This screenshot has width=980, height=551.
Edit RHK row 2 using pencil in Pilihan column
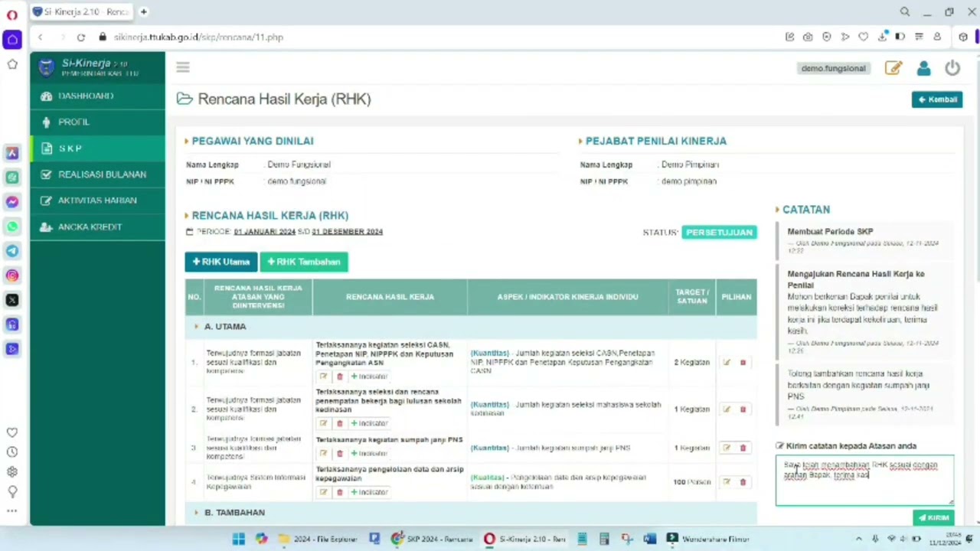727,409
